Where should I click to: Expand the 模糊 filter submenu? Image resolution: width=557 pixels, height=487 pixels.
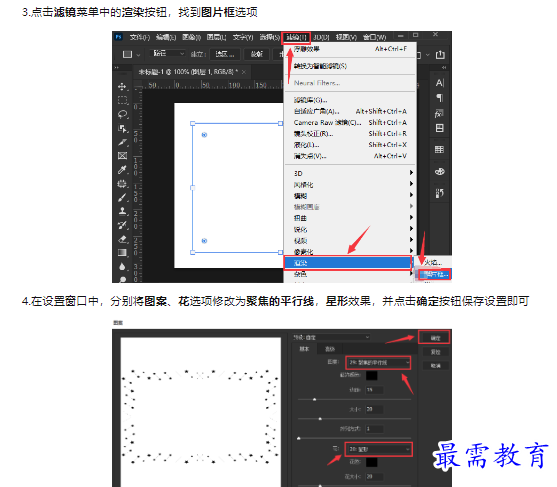(350, 196)
